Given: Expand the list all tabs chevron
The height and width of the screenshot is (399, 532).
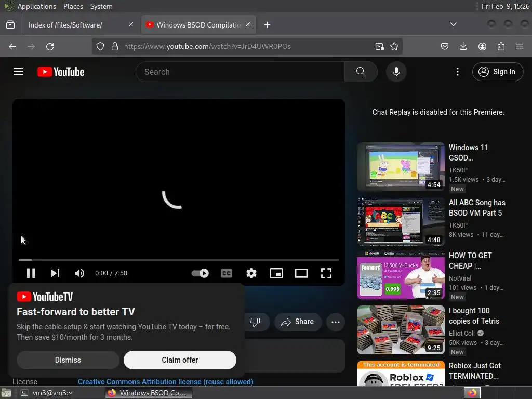Looking at the screenshot, I should pyautogui.click(x=453, y=24).
